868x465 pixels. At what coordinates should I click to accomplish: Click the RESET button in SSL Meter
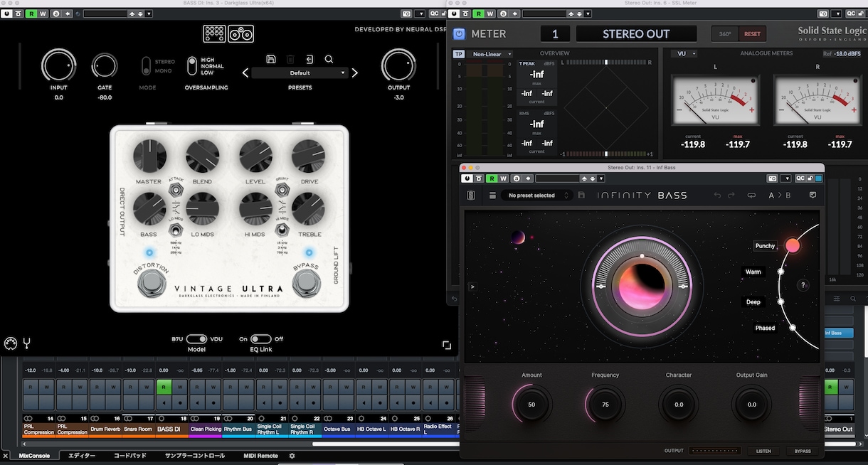click(752, 33)
